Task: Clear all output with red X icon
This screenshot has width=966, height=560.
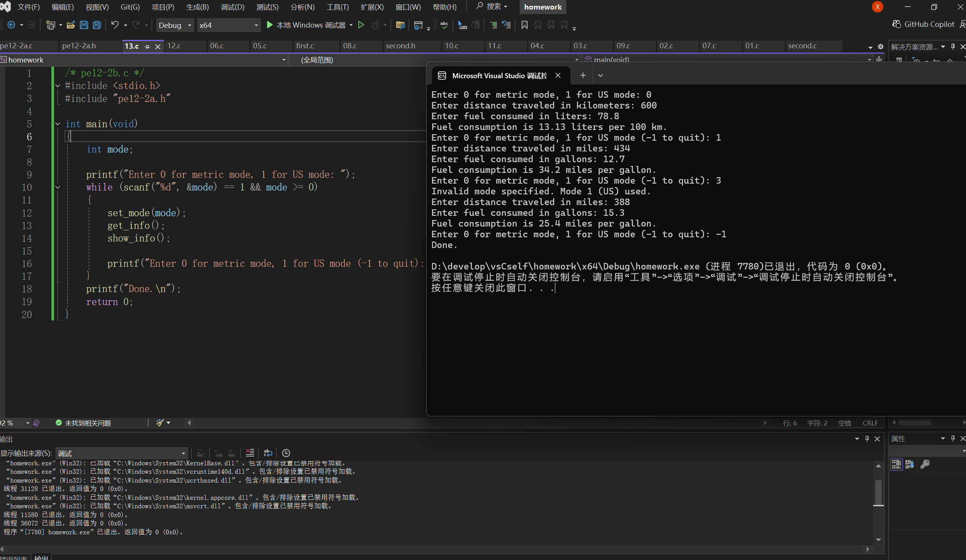Action: tap(250, 453)
